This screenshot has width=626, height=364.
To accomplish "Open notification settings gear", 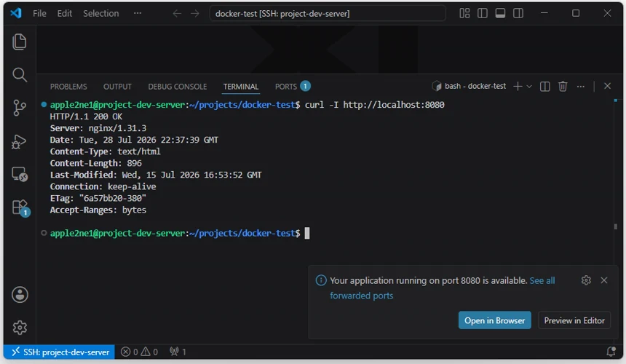I will click(586, 280).
